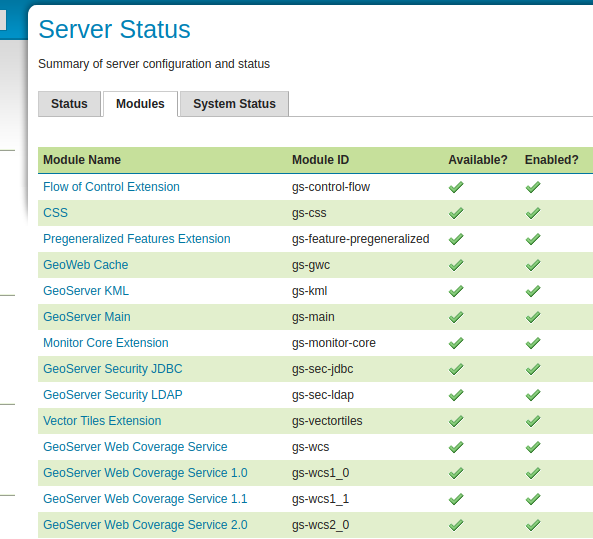The width and height of the screenshot is (593, 539).
Task: Open the CSS module link
Action: (x=55, y=213)
